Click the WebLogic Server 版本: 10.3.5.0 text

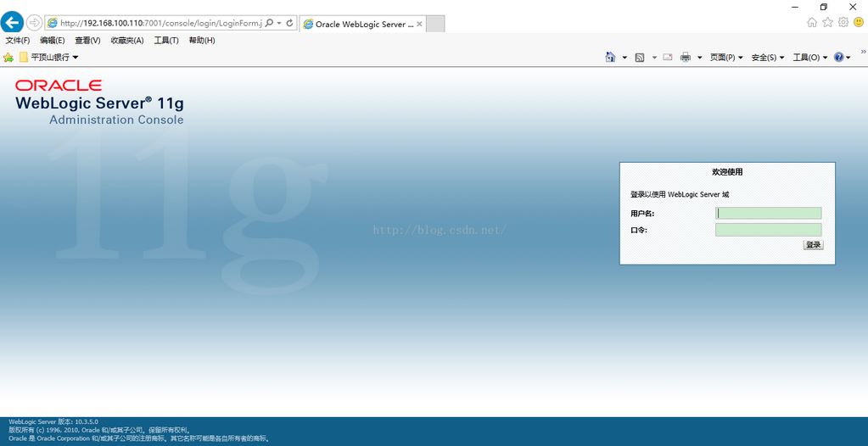point(53,421)
